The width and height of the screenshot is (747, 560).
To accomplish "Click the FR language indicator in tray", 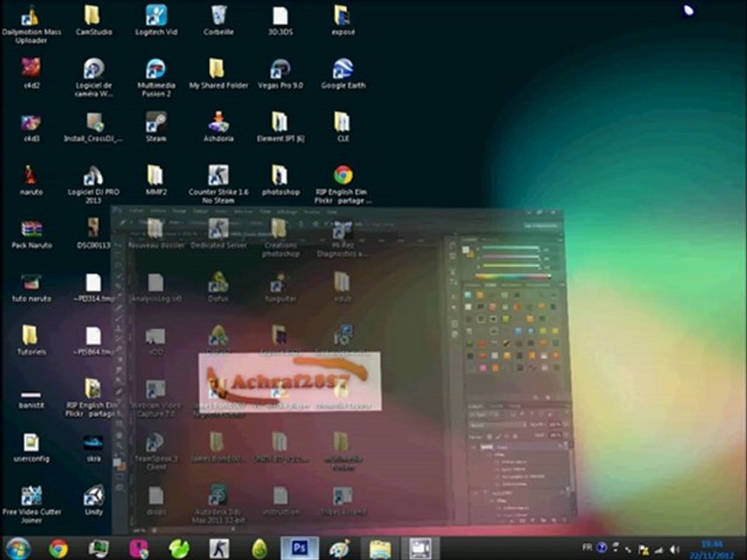I will (x=587, y=548).
